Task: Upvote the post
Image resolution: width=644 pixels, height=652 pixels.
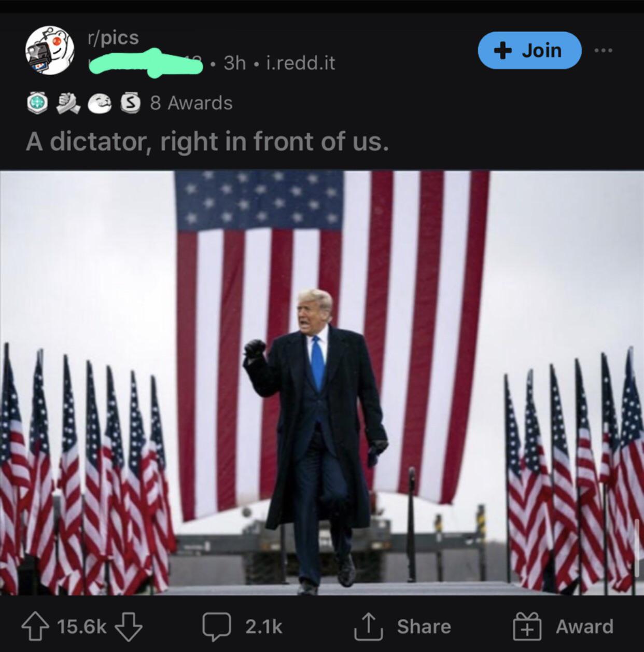Action: 34,627
